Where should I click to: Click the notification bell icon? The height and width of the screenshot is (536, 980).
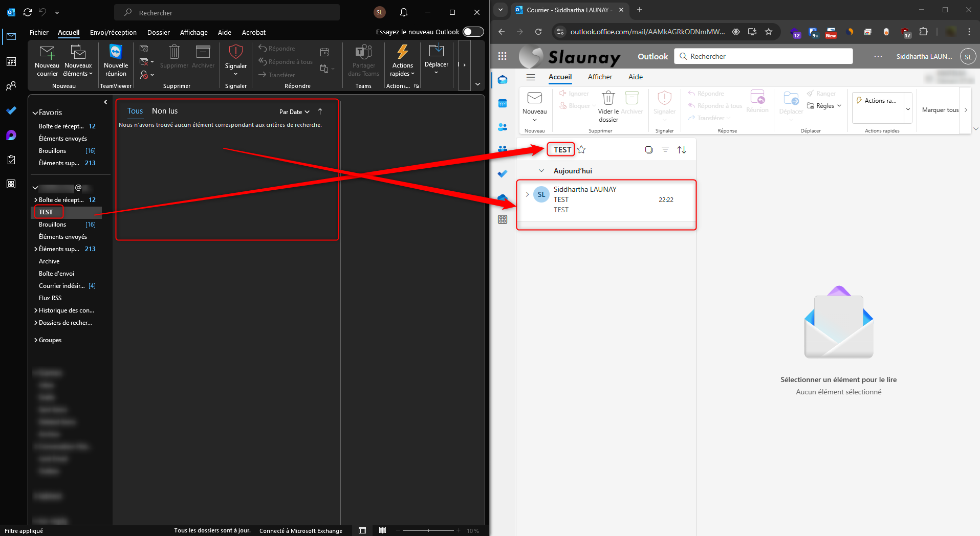(x=403, y=12)
